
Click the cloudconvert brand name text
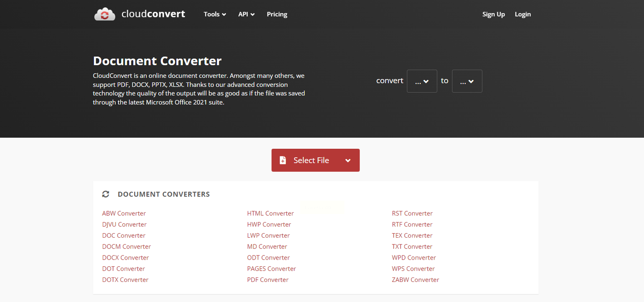(x=153, y=14)
